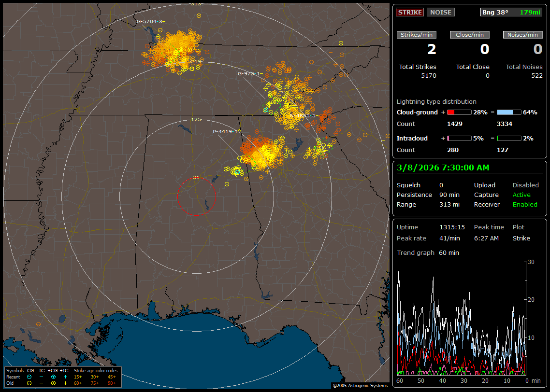Click the old negative intracloud dash symbol
550x392 pixels.
[41, 383]
